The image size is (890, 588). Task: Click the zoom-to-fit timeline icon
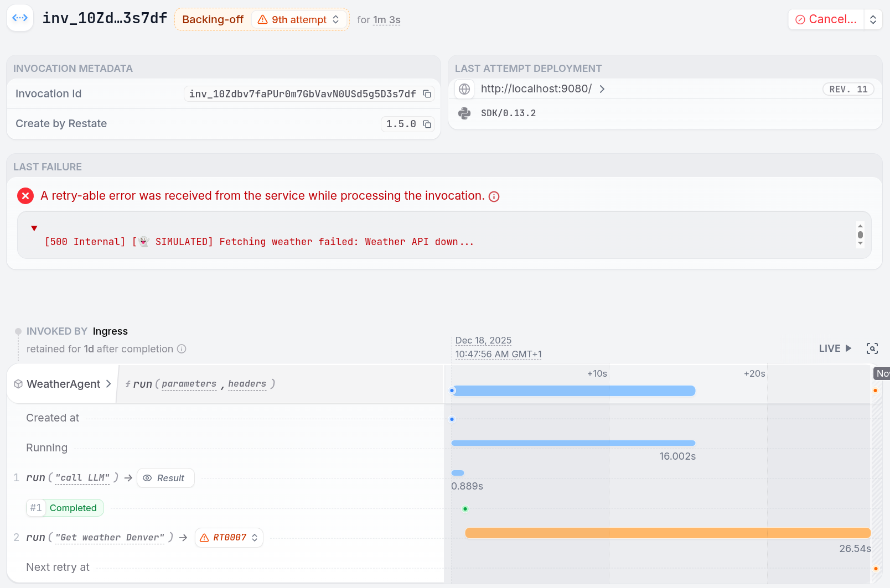click(872, 348)
